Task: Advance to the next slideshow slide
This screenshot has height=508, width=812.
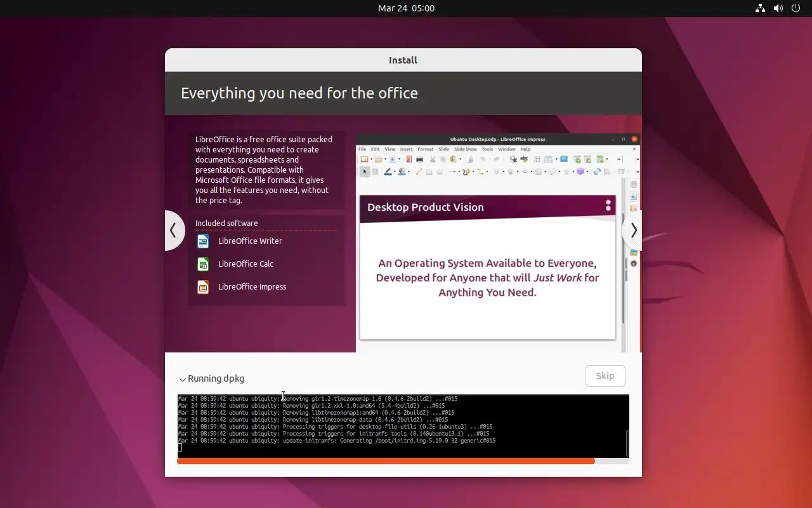Action: pyautogui.click(x=632, y=231)
